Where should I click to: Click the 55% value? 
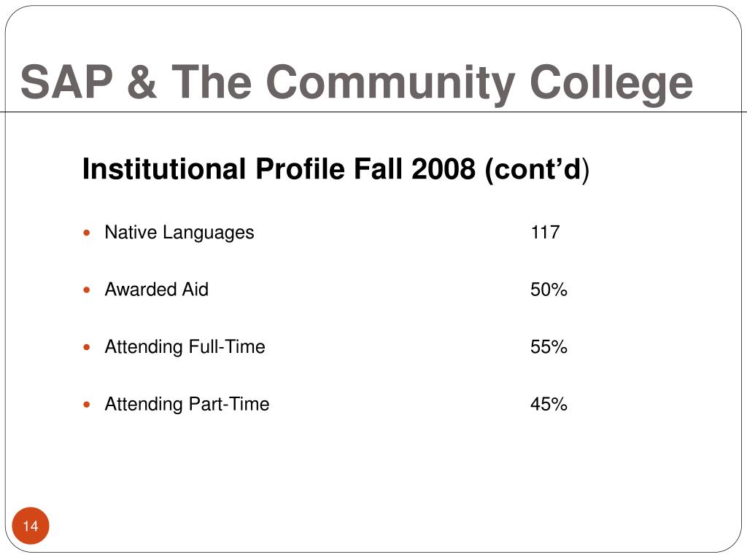pyautogui.click(x=549, y=346)
